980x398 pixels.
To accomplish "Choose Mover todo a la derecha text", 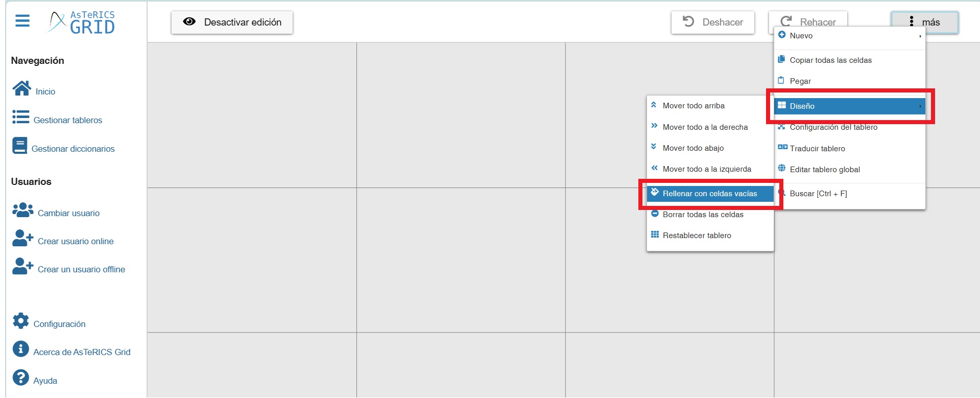I will 705,127.
